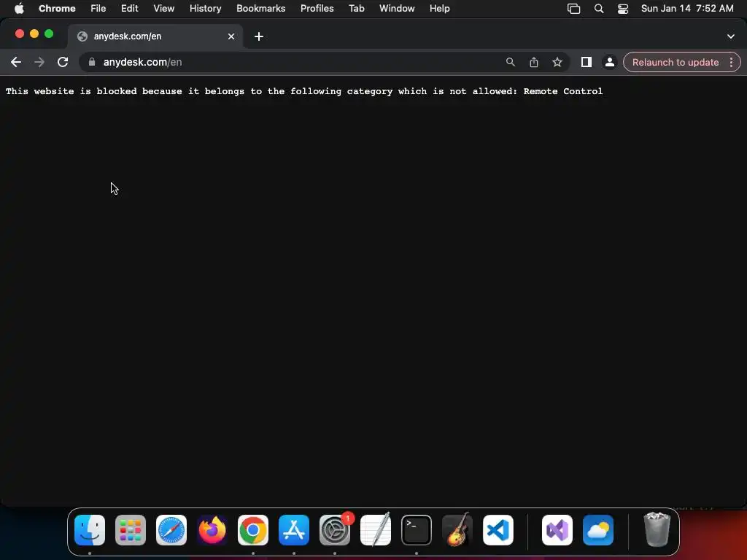Open Control Center in menu bar
This screenshot has width=747, height=560.
point(623,9)
